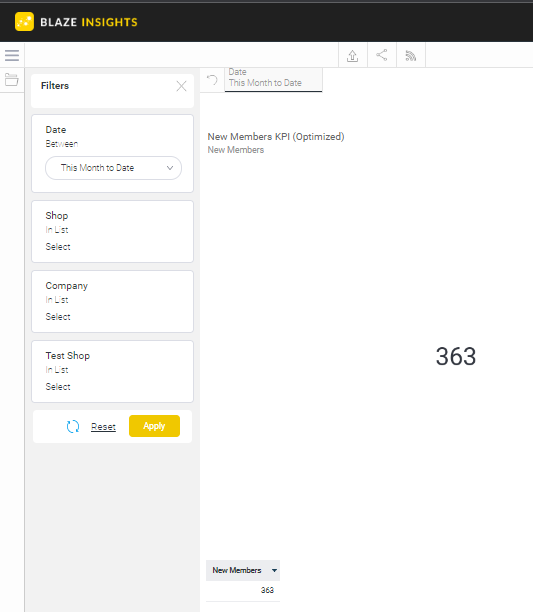Open the This Month to Date dropdown

114,168
